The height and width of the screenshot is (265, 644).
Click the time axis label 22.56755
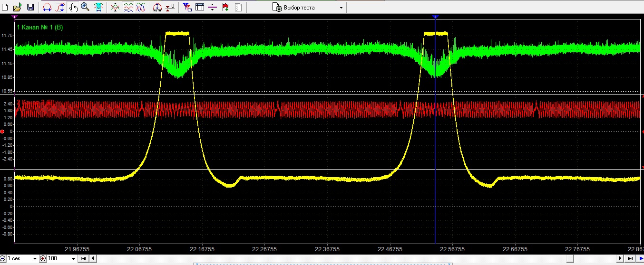click(452, 249)
